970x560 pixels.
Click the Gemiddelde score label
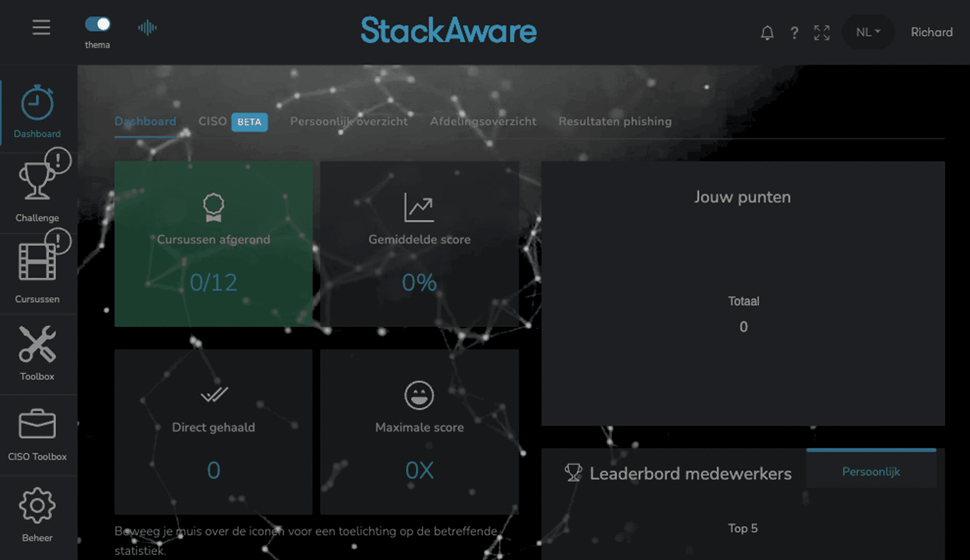pos(419,239)
